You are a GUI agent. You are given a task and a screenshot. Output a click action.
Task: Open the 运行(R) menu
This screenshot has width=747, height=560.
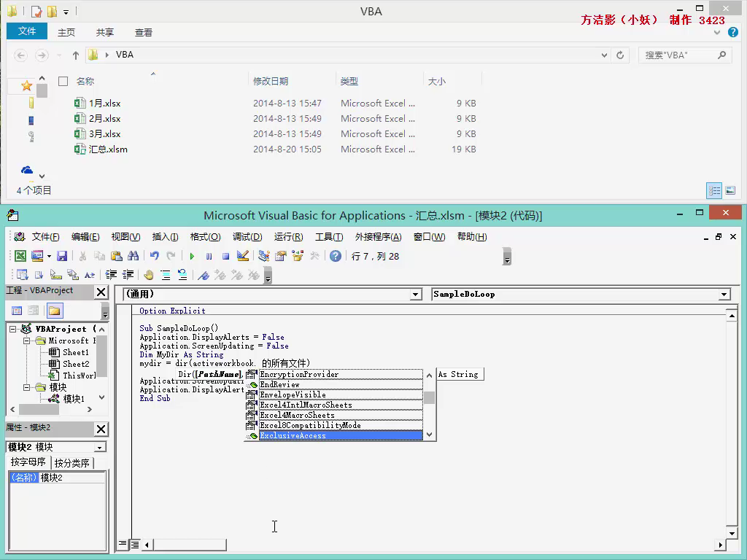click(x=289, y=237)
